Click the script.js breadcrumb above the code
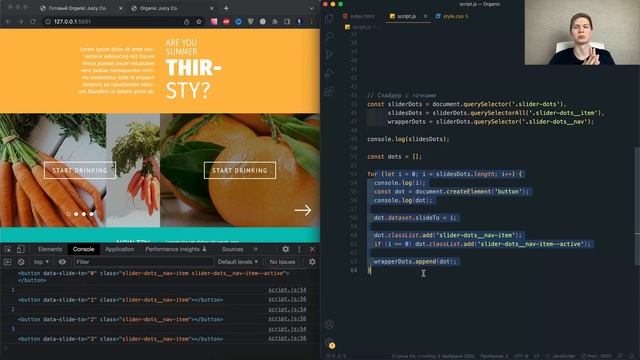This screenshot has height=360, width=640. point(358,27)
